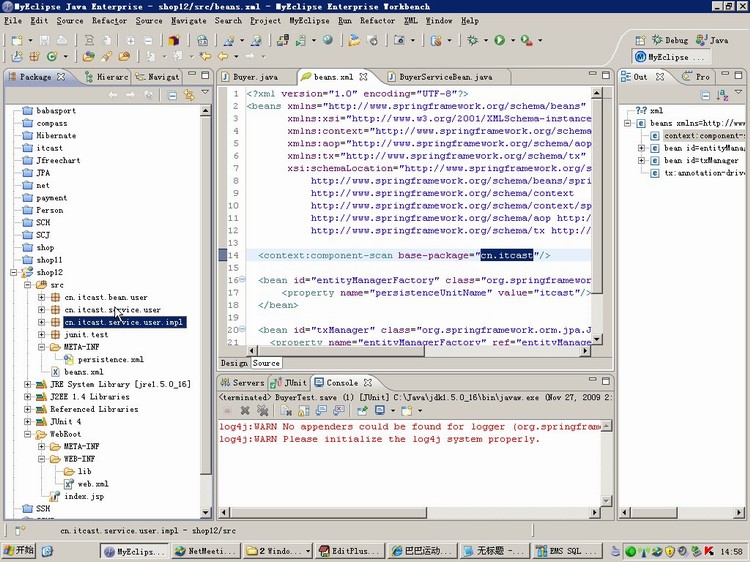Image resolution: width=750 pixels, height=562 pixels.
Task: Collapse all in Package Explorer toolbar
Action: (172, 95)
